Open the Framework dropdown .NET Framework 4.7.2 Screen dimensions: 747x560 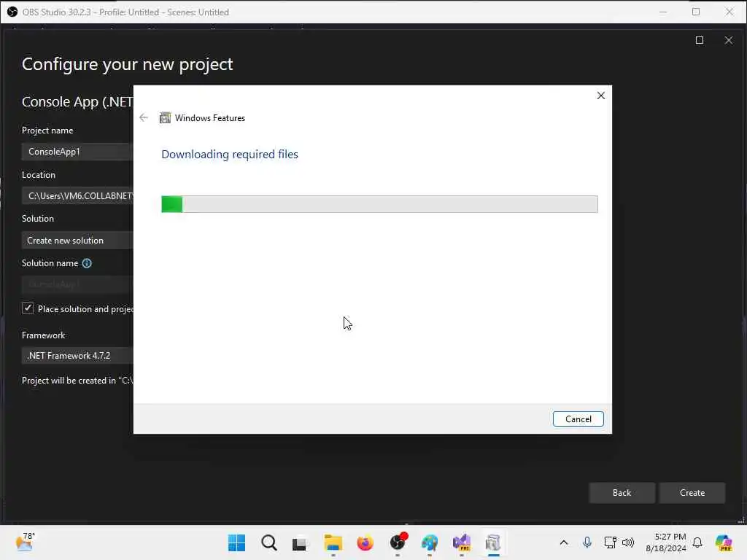(x=77, y=356)
